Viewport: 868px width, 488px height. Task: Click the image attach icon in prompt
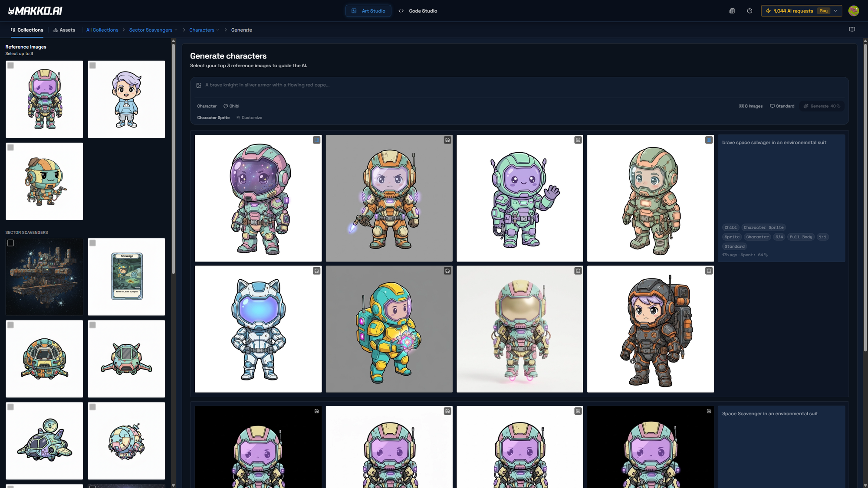coord(199,85)
